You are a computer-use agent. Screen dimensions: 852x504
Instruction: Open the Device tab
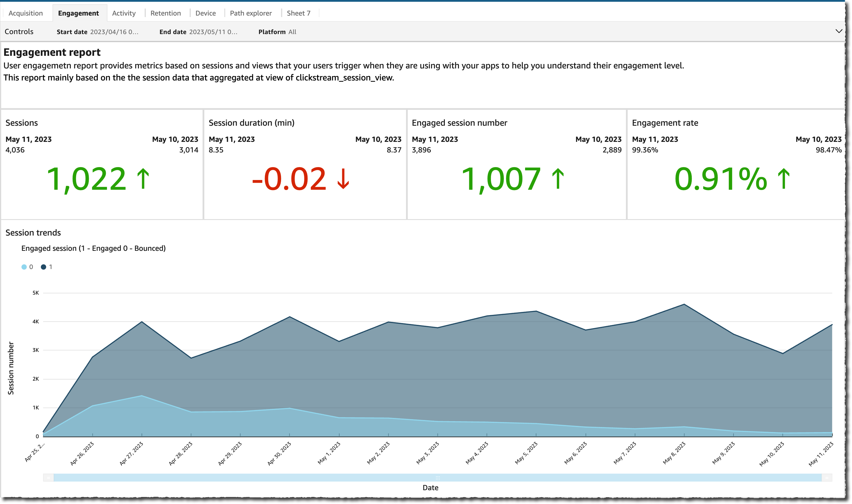(205, 13)
